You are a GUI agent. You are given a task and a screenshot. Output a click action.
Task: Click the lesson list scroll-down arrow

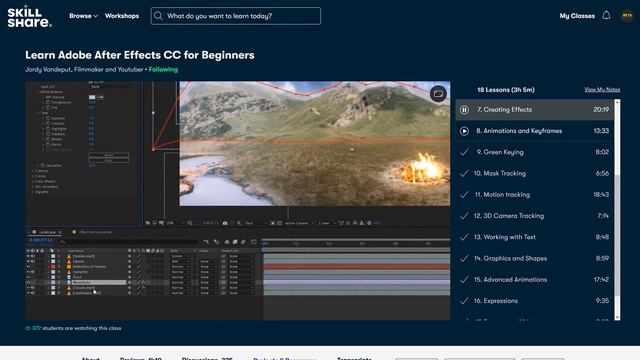[x=617, y=317]
